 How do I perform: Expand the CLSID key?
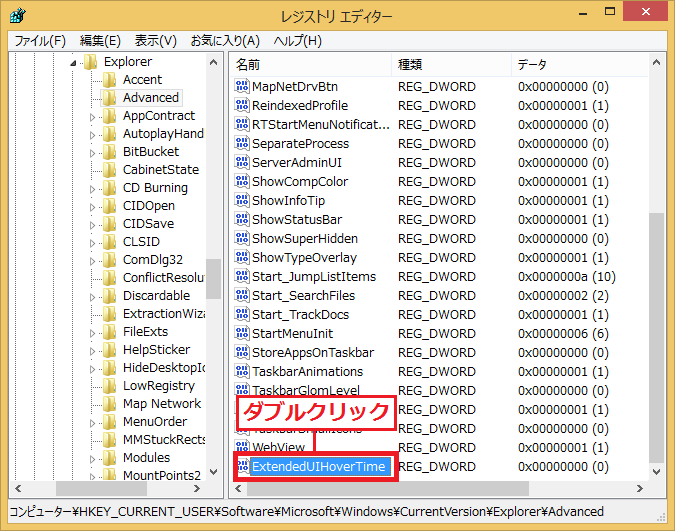pyautogui.click(x=92, y=243)
